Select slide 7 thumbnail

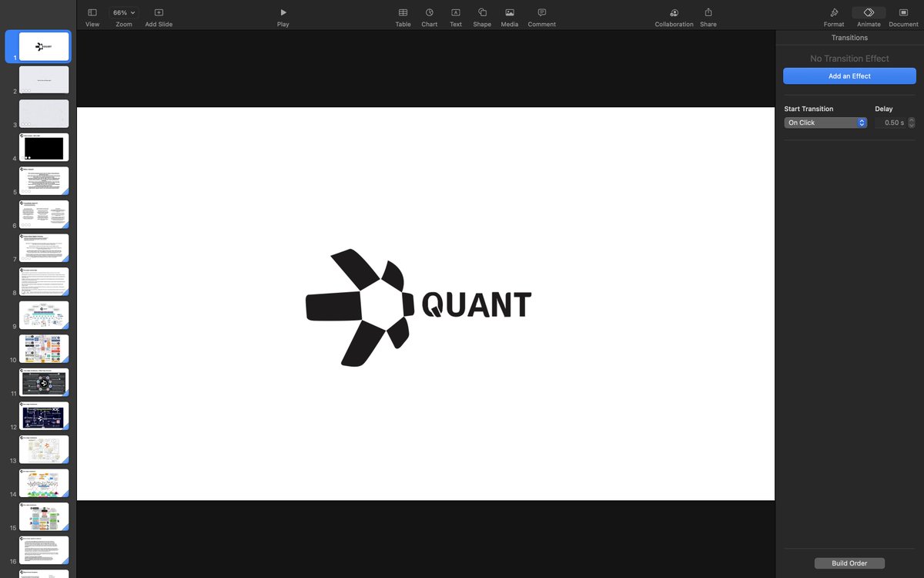point(44,248)
